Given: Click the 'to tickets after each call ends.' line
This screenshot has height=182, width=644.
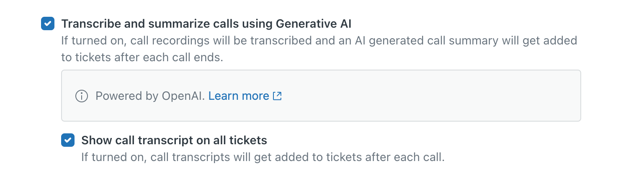Looking at the screenshot, I should point(142,57).
